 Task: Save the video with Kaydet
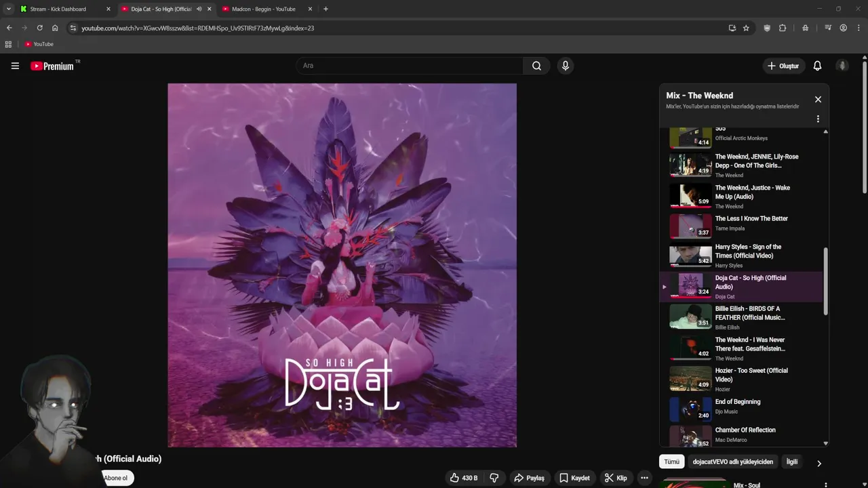574,478
